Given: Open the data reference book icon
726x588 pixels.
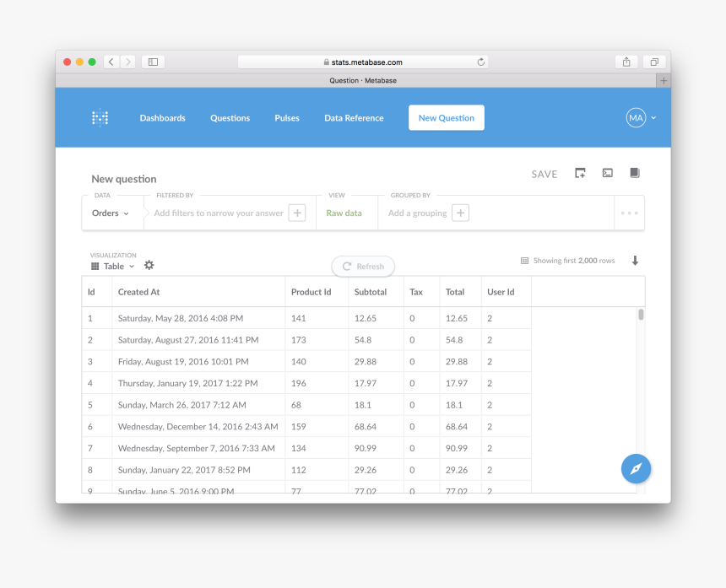Looking at the screenshot, I should 635,173.
